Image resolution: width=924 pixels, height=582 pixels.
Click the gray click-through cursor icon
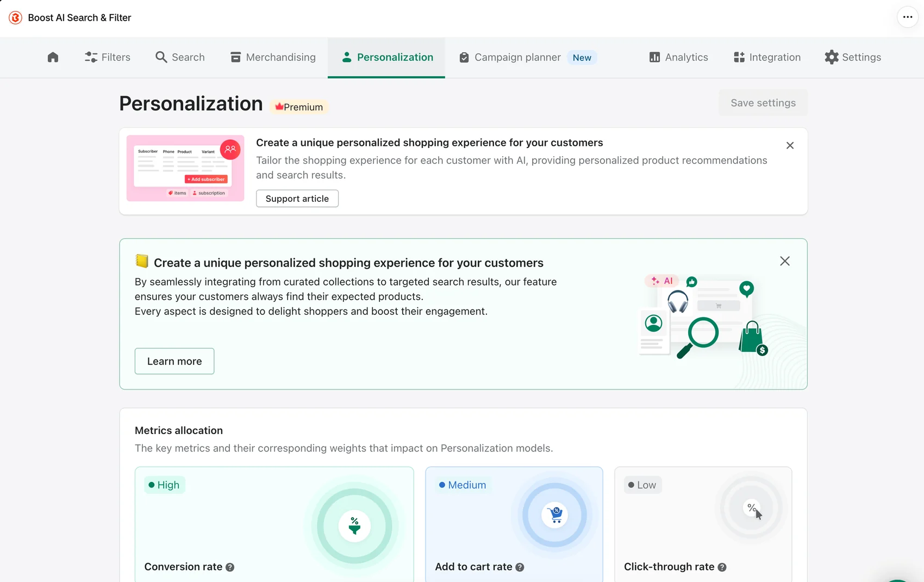[x=752, y=509]
